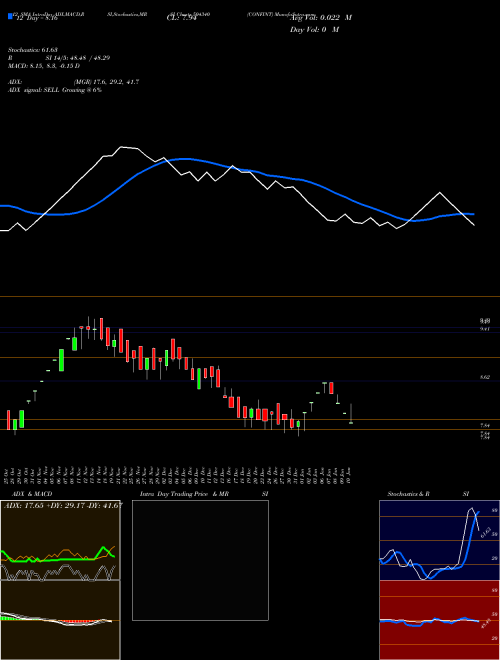Image resolution: width=500 pixels, height=660 pixels.
Task: Click the blue 12-day SMA legend square
Action: [x=10, y=17]
